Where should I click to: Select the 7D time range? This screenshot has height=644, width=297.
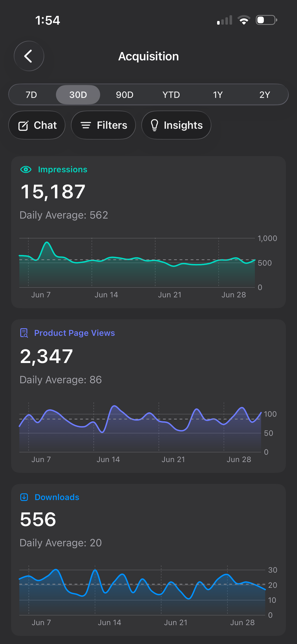pyautogui.click(x=31, y=95)
